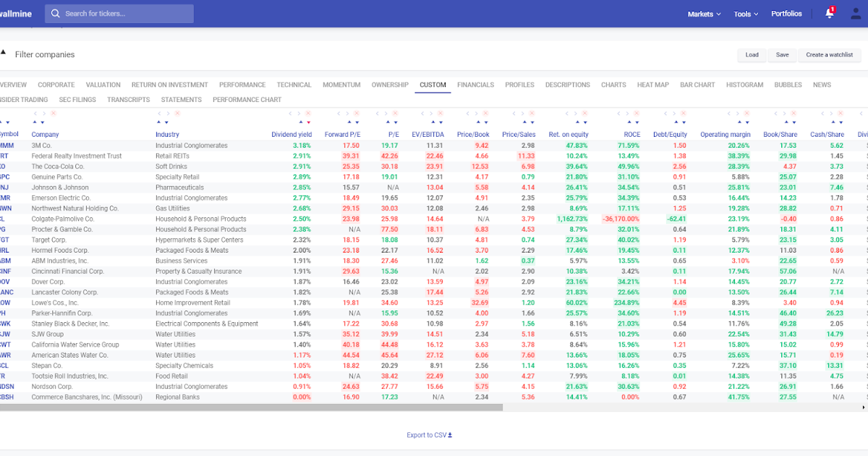
Task: Click the wallmine logo
Action: coord(15,13)
